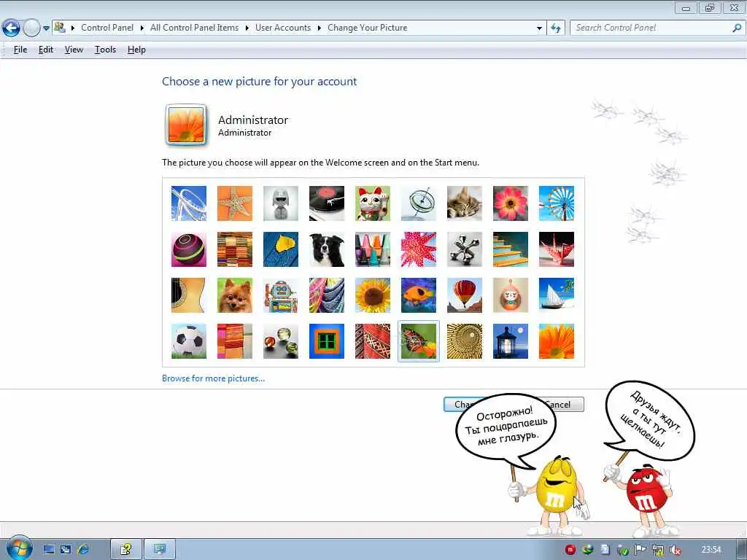The image size is (747, 560).
Task: Choose the blue pinwheel picture
Action: pyautogui.click(x=557, y=203)
